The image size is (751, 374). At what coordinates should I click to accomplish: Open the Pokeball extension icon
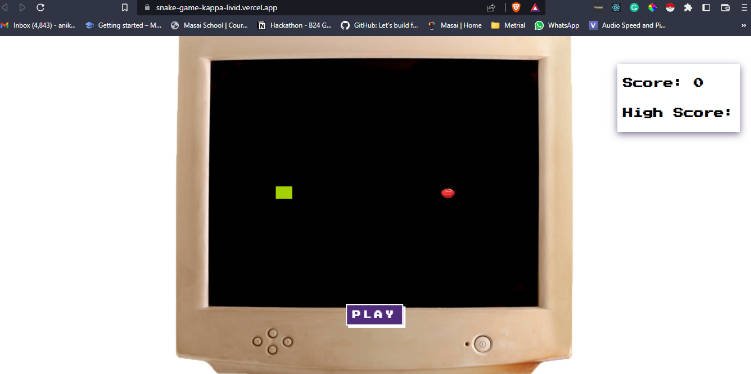[x=670, y=8]
